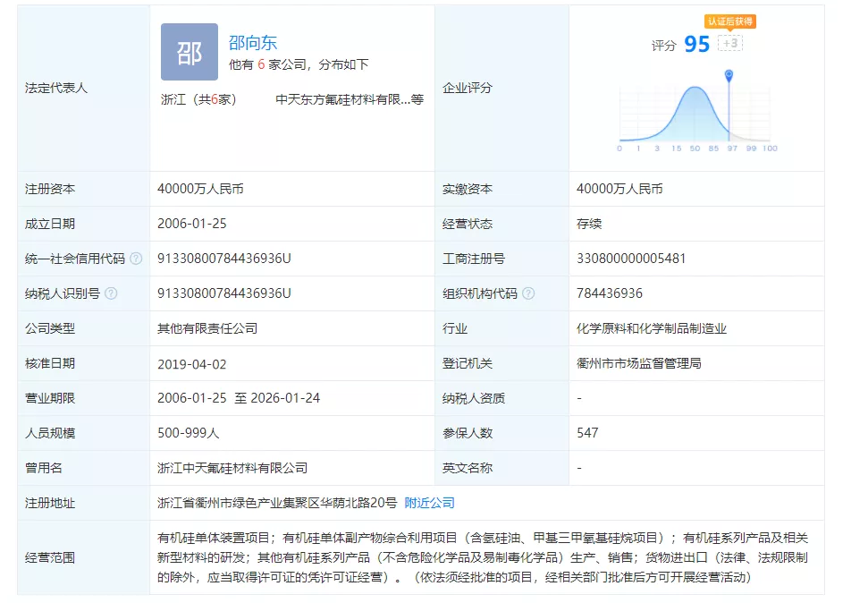Image resolution: width=868 pixels, height=603 pixels.
Task: Click the +3 score bonus badge
Action: pyautogui.click(x=730, y=43)
